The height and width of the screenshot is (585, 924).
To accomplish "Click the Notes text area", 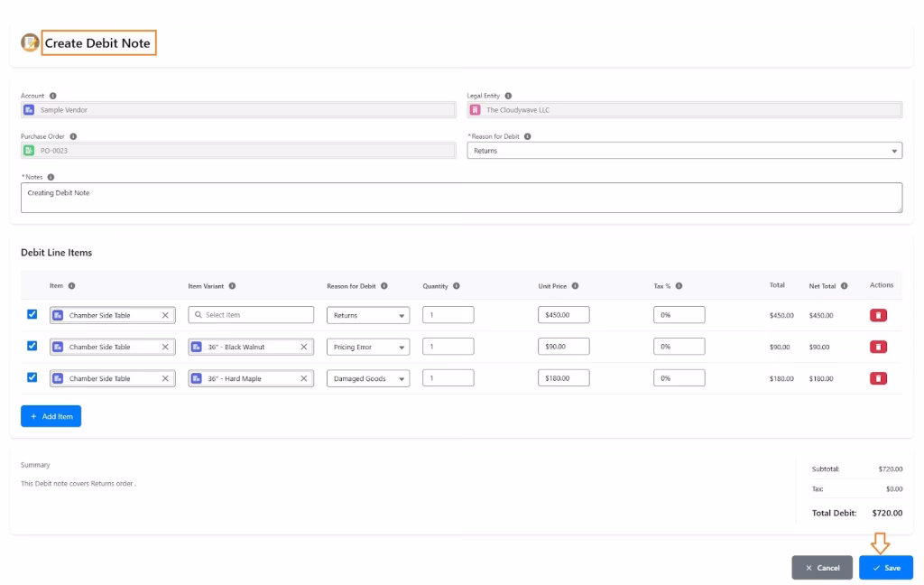I will pyautogui.click(x=460, y=198).
